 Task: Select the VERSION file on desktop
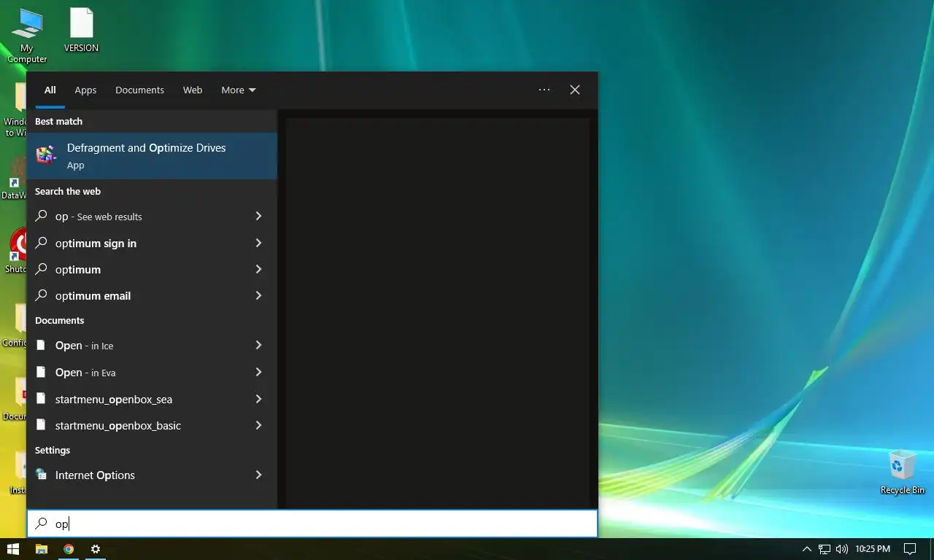(x=81, y=30)
